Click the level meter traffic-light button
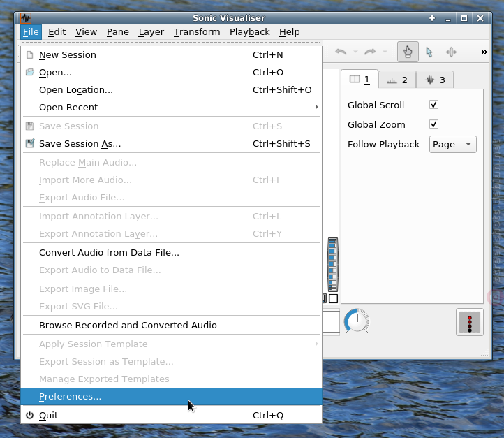This screenshot has height=438, width=504. (469, 322)
